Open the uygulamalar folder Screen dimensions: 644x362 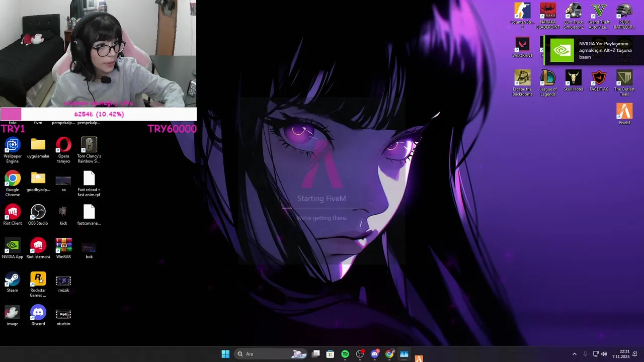tap(38, 148)
